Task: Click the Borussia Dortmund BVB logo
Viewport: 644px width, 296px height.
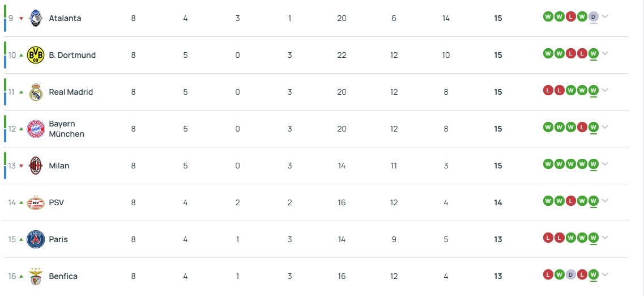Action: click(x=36, y=55)
